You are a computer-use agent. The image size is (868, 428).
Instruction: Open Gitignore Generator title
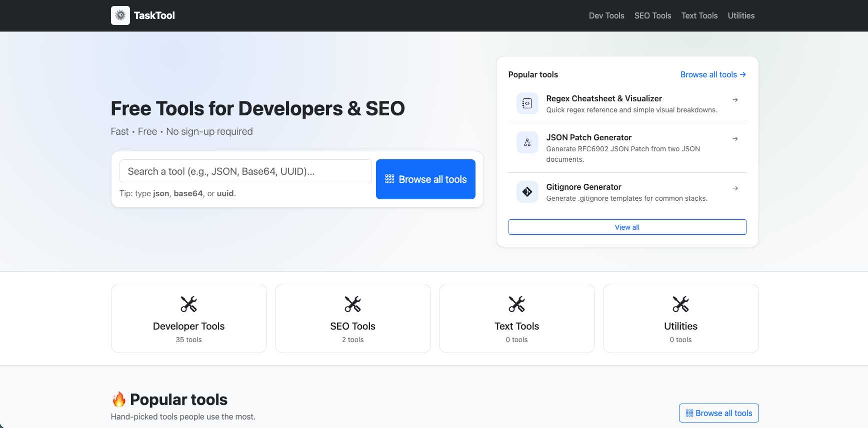[x=583, y=187]
